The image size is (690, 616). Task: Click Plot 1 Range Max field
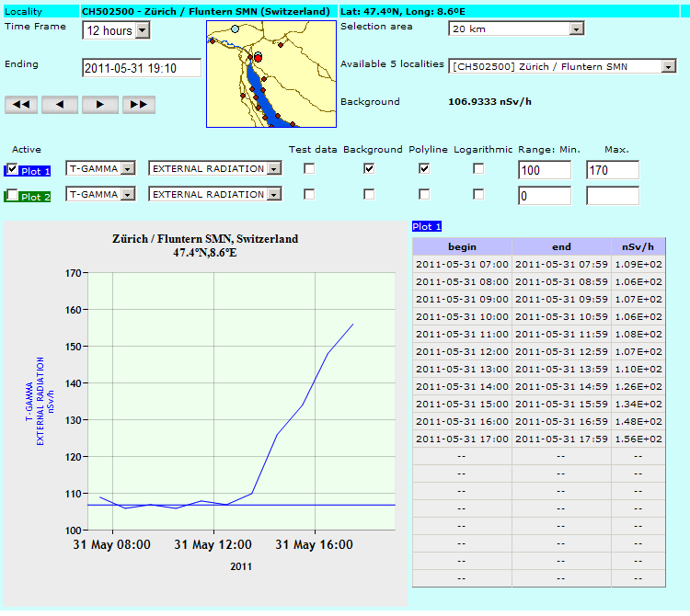pos(612,170)
